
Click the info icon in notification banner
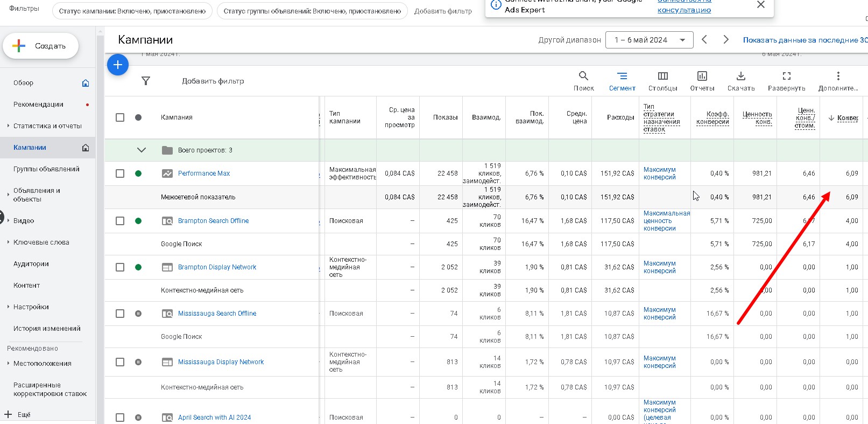coord(496,4)
